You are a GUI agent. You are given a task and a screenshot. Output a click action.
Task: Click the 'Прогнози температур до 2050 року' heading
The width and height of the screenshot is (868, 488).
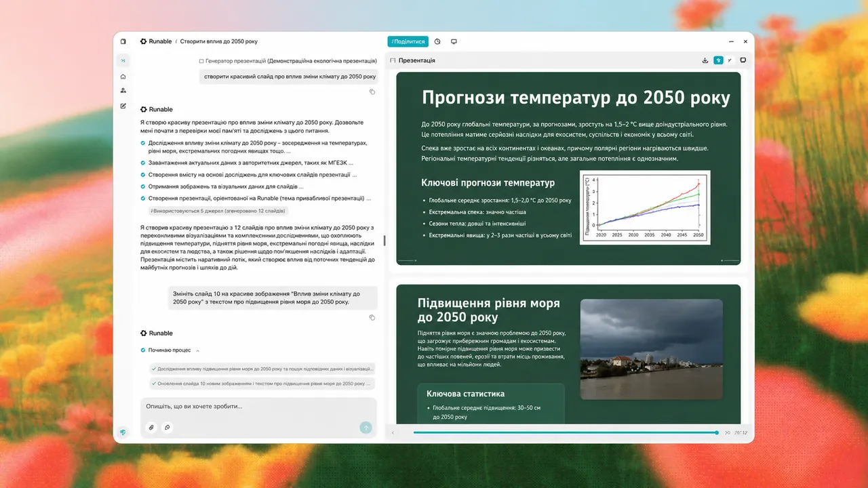click(x=576, y=98)
